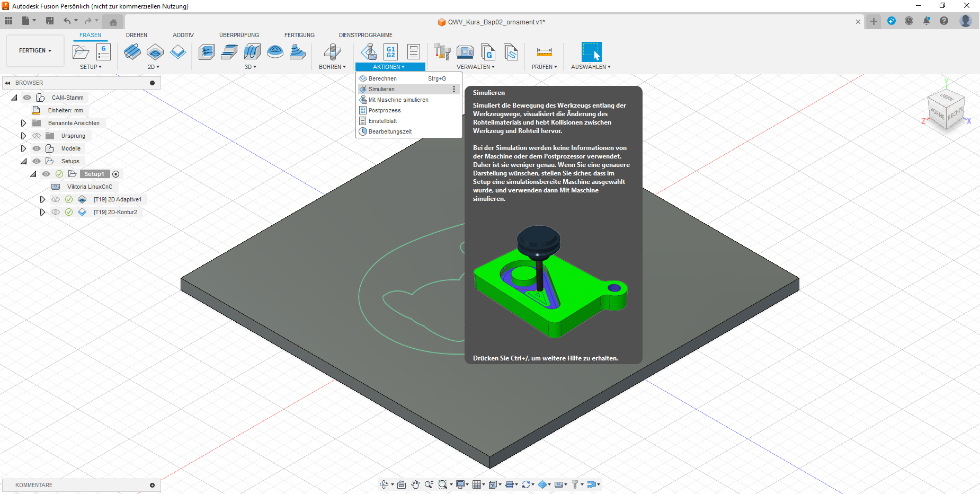980x494 pixels.
Task: Hide the Modelle folder using eye icon
Action: point(37,148)
